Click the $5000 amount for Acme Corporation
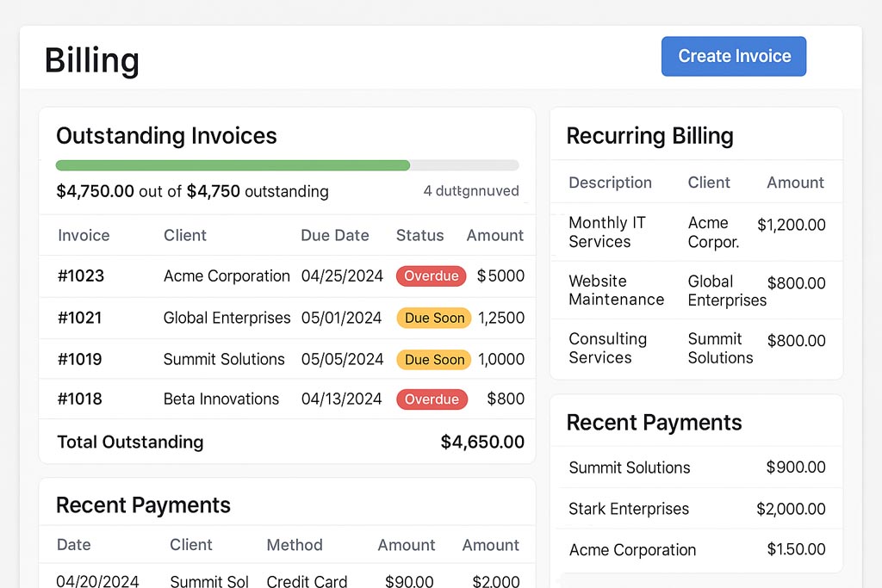This screenshot has width=882, height=588. 500,276
